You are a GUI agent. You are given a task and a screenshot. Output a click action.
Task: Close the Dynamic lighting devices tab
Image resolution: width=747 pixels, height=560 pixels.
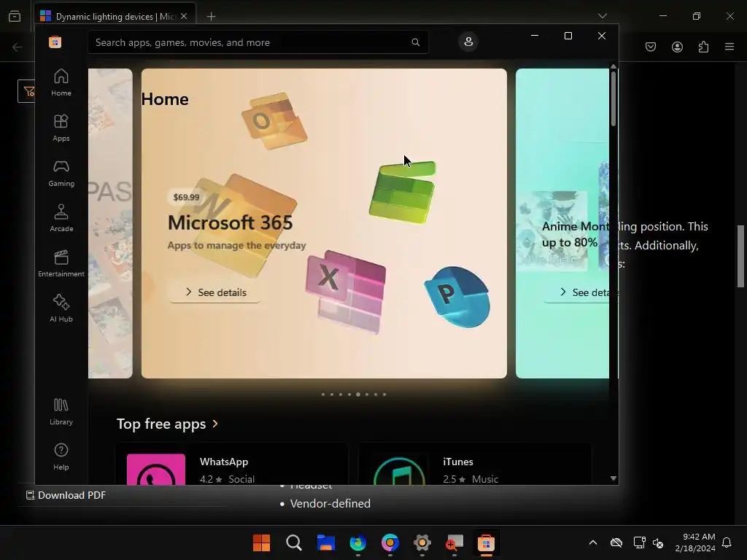[x=184, y=16]
